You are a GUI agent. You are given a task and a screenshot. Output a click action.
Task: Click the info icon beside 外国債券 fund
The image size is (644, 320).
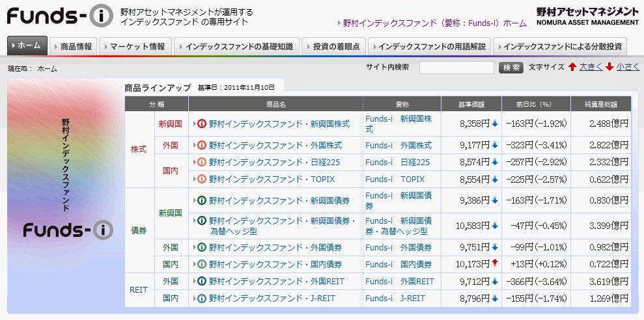tap(201, 247)
